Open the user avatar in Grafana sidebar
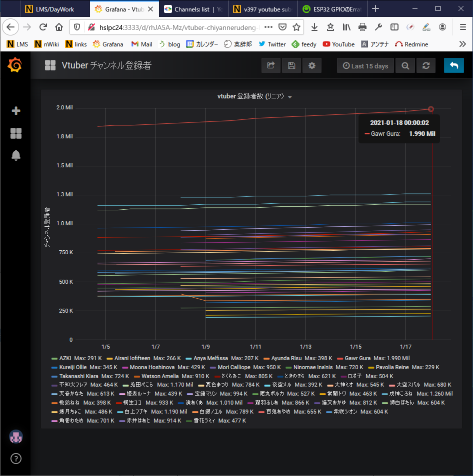Image resolution: width=473 pixels, height=476 pixels. [16, 437]
